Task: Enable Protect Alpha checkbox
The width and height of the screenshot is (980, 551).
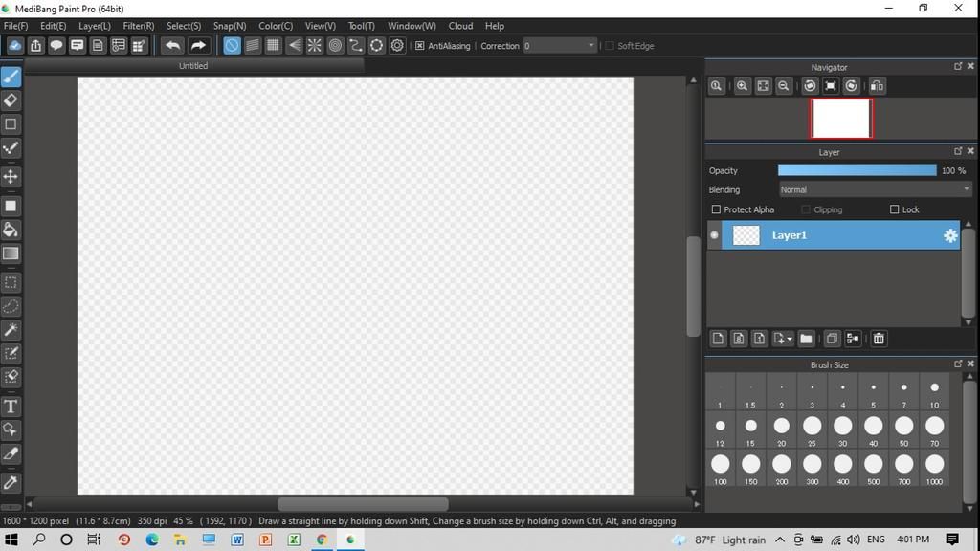Action: click(x=716, y=209)
